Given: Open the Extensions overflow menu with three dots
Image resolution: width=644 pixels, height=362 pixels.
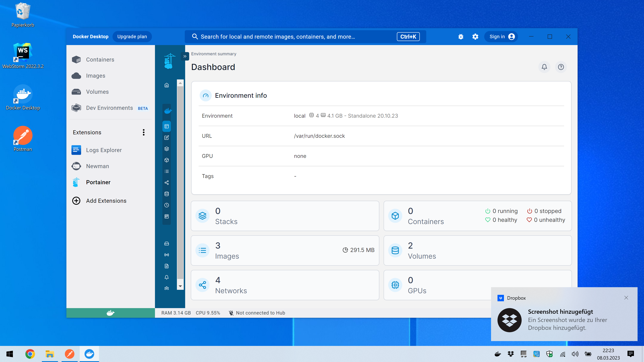Looking at the screenshot, I should click(x=143, y=132).
